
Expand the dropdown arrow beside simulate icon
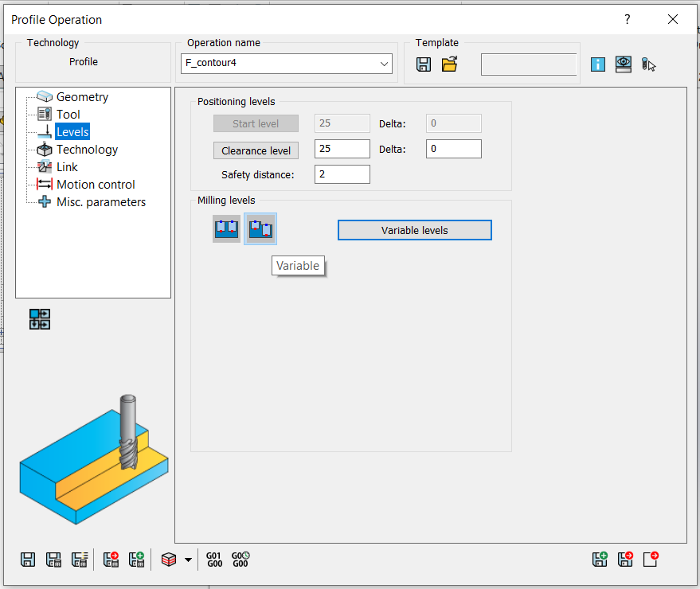(188, 560)
